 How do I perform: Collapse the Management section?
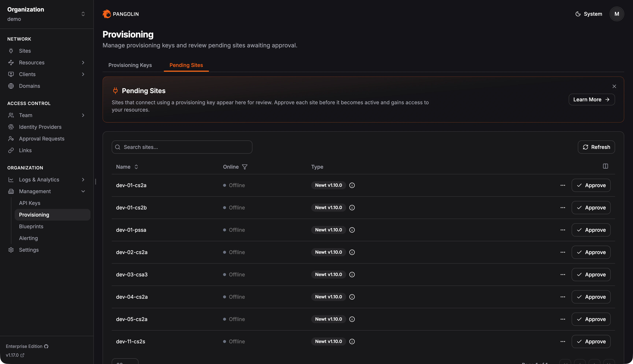pyautogui.click(x=83, y=191)
